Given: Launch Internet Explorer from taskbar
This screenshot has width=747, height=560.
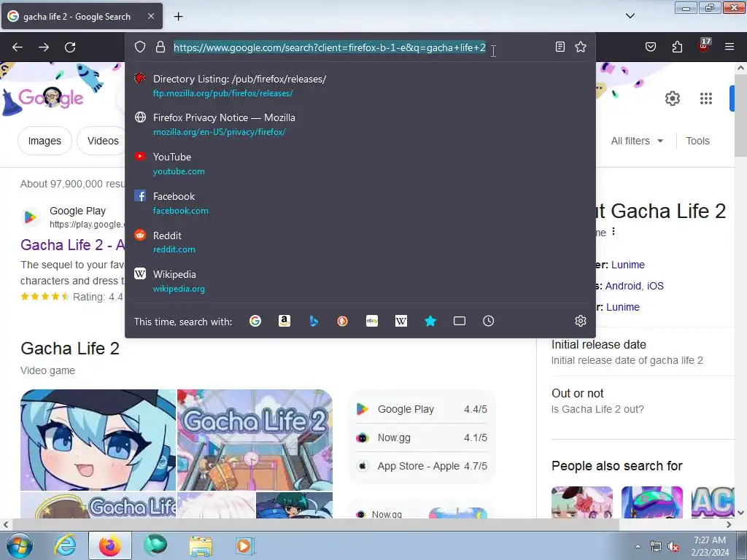Looking at the screenshot, I should pos(65,545).
